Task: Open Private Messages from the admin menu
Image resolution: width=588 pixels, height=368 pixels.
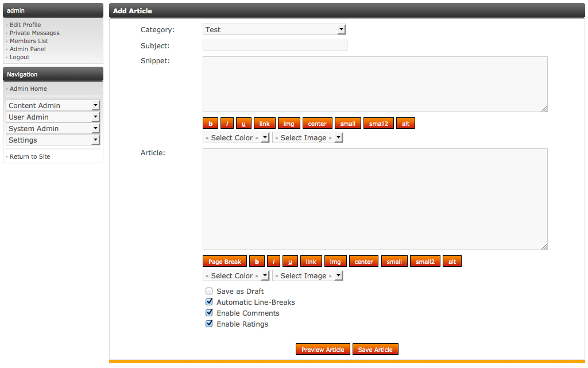Action: [34, 33]
